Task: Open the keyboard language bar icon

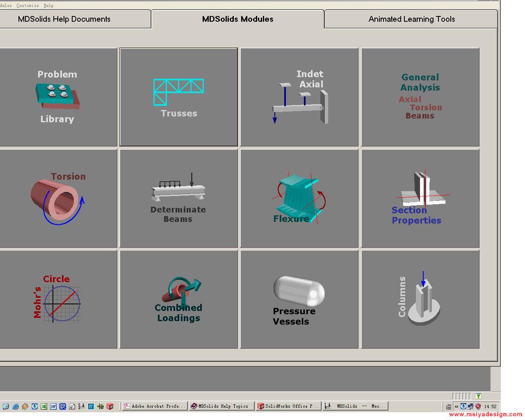Action: (x=449, y=406)
